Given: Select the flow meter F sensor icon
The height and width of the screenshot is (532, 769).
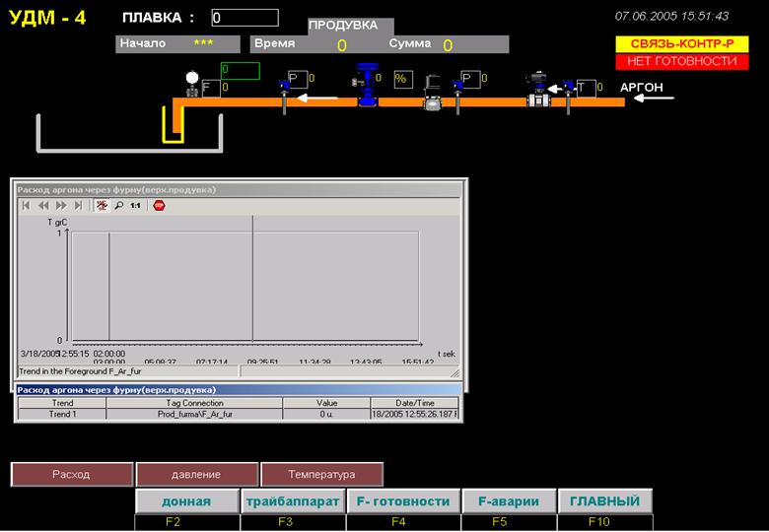Looking at the screenshot, I should click(192, 84).
